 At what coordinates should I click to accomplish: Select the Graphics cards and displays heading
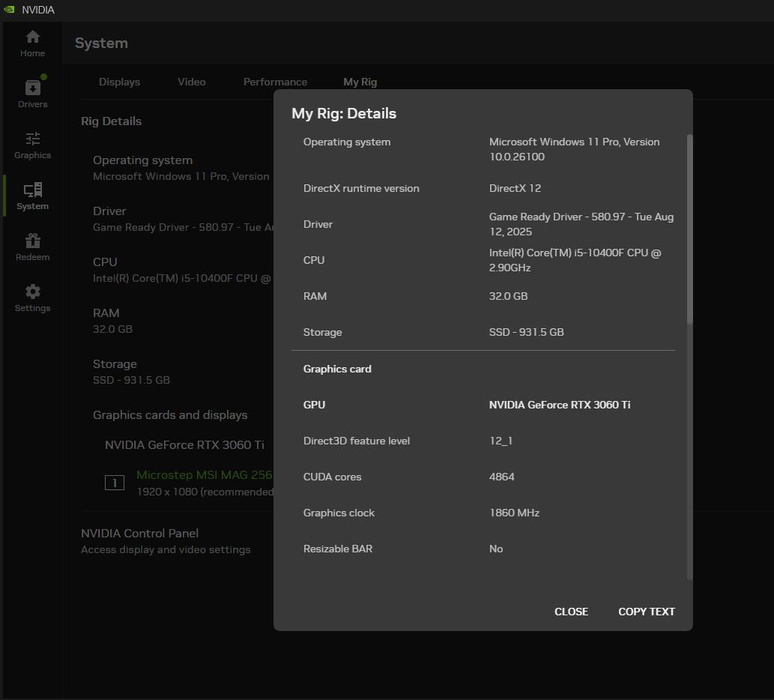click(170, 415)
